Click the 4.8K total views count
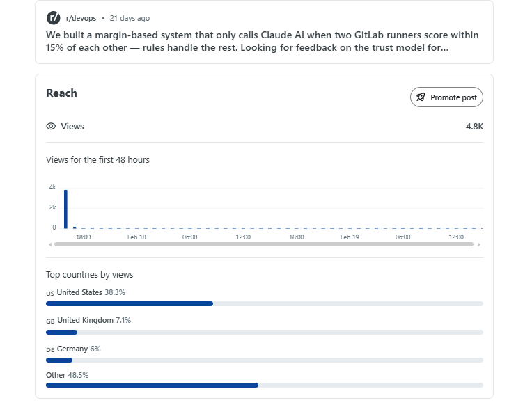 point(474,127)
